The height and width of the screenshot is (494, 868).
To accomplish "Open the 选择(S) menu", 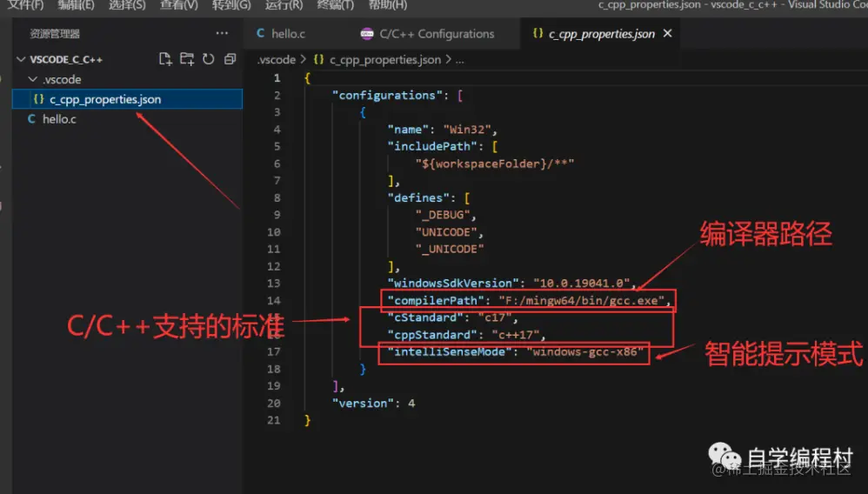I will coord(127,5).
